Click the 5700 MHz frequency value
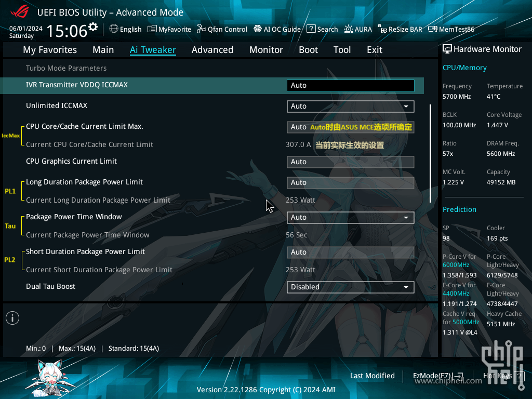The image size is (532, 399). 457,97
